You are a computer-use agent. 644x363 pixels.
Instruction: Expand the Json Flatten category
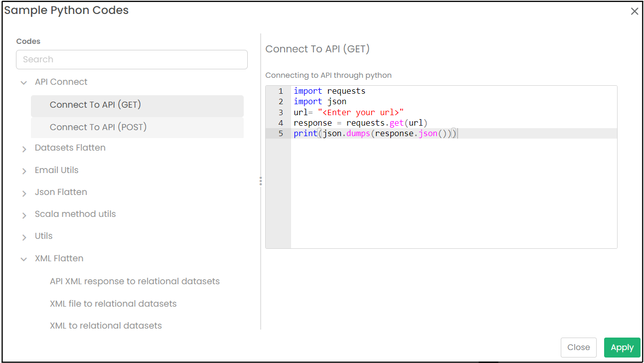(x=24, y=193)
